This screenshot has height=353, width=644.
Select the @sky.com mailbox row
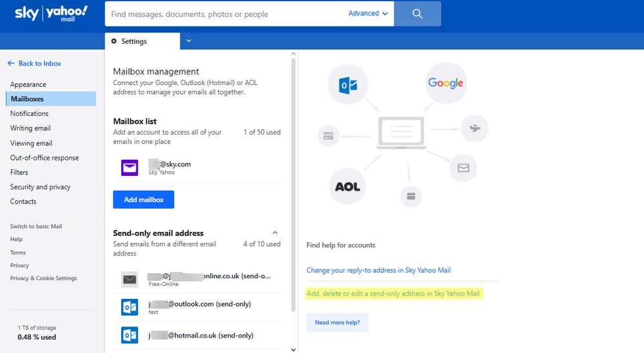coord(197,167)
